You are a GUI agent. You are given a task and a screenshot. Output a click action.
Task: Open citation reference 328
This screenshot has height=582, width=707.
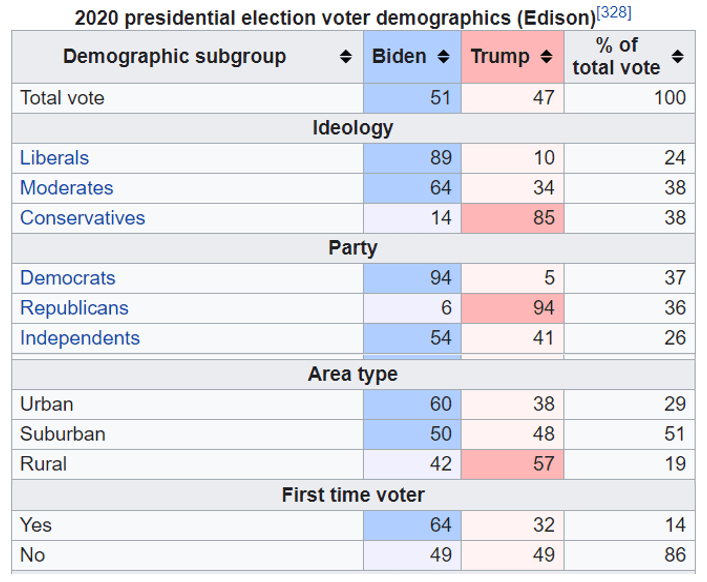pos(614,13)
